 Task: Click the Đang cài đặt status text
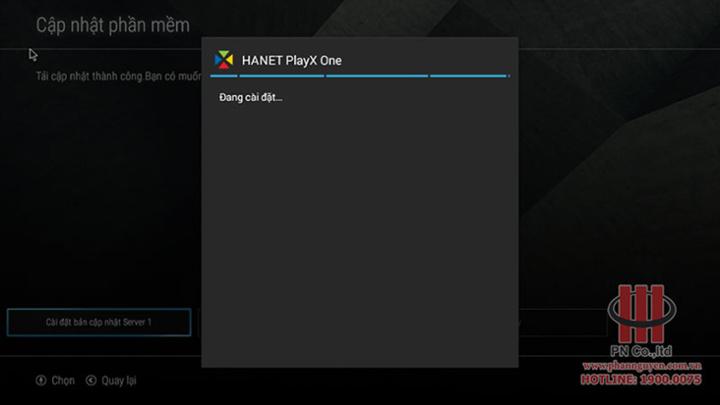[x=251, y=97]
